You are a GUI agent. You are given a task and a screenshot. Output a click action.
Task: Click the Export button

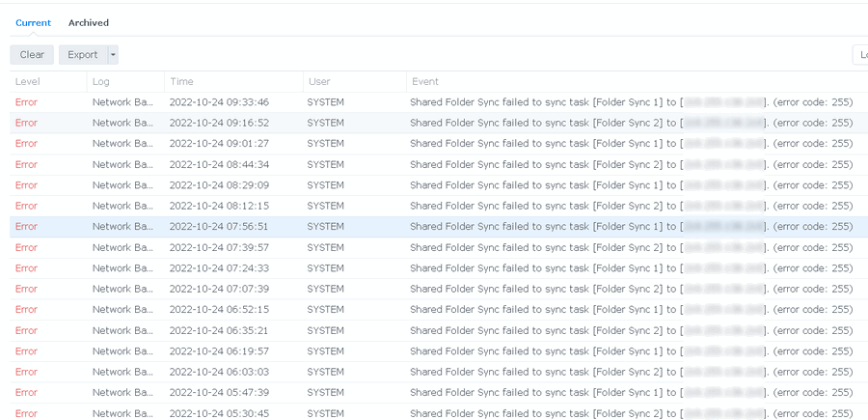(83, 55)
